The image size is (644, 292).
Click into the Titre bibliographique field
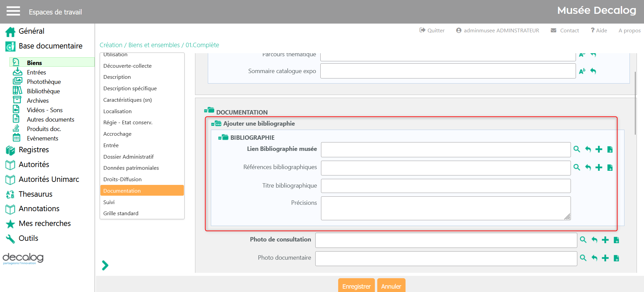tap(445, 186)
